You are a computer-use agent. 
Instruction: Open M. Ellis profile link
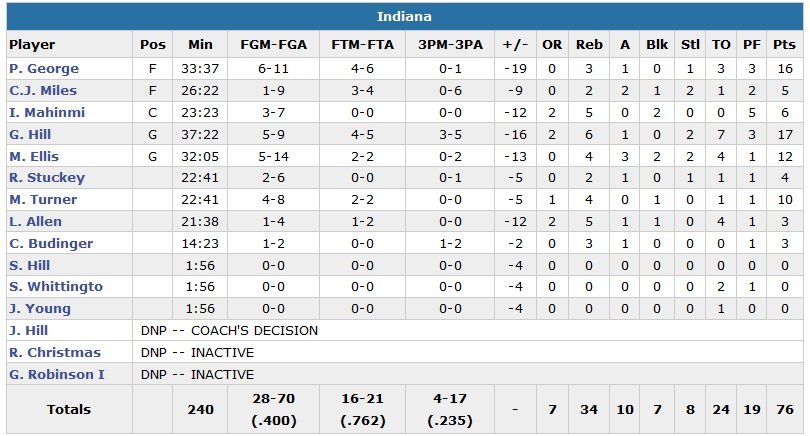pyautogui.click(x=34, y=156)
